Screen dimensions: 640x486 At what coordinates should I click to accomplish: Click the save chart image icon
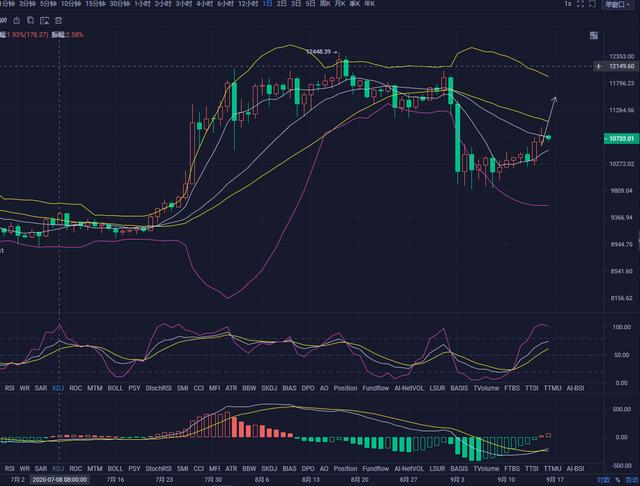[x=44, y=20]
